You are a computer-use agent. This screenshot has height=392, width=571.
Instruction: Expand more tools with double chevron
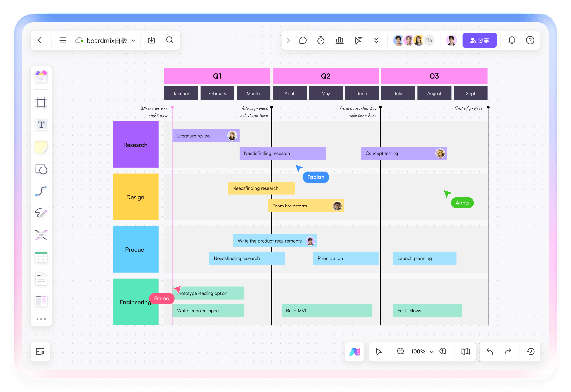[x=376, y=40]
